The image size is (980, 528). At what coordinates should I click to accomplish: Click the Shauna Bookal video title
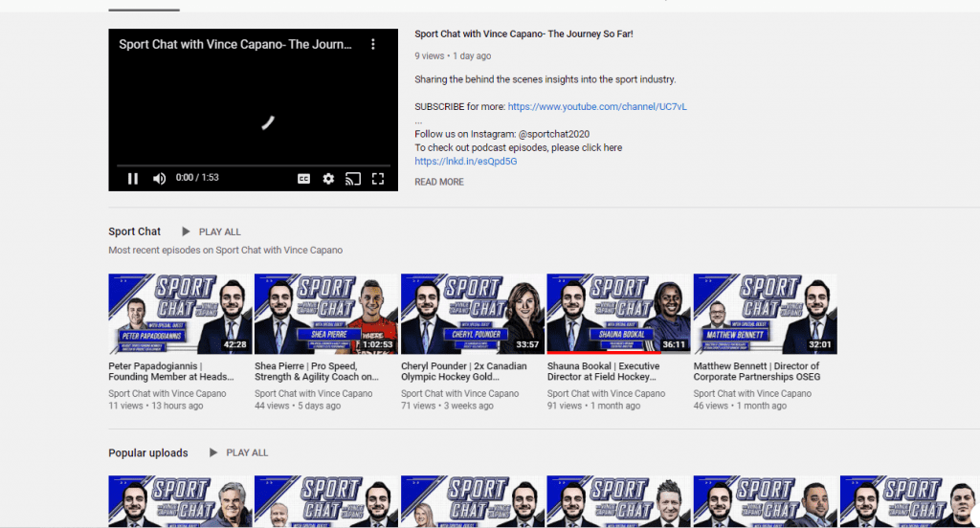tap(603, 371)
